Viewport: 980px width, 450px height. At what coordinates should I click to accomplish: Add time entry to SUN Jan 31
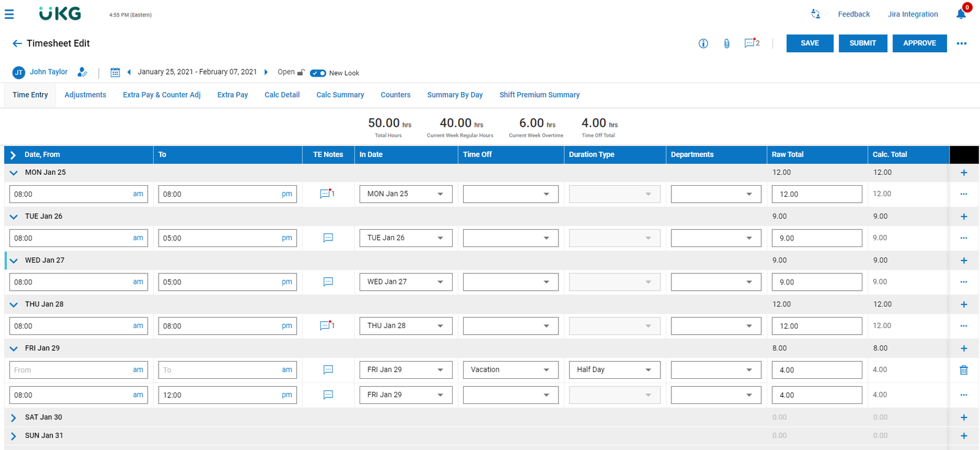pyautogui.click(x=963, y=436)
